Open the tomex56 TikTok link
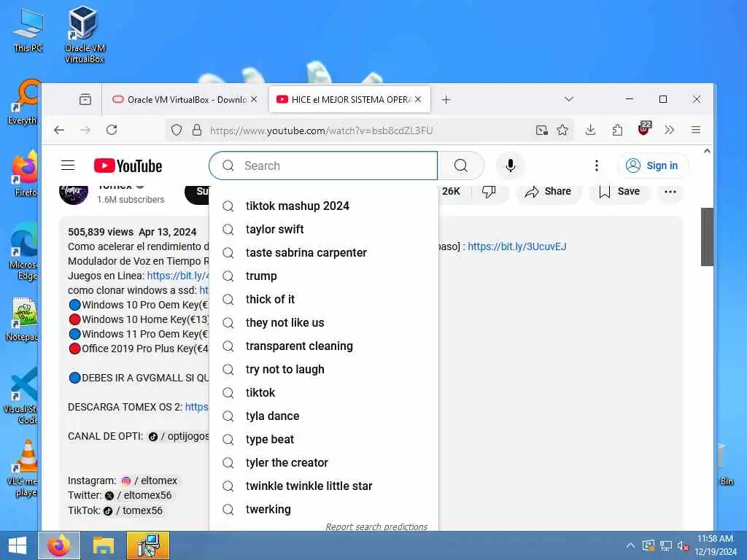The width and height of the screenshot is (747, 560). 133,510
